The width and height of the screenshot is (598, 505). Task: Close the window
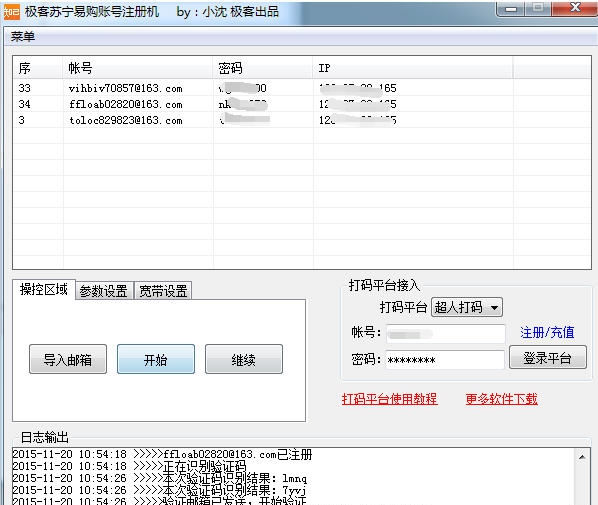click(574, 8)
